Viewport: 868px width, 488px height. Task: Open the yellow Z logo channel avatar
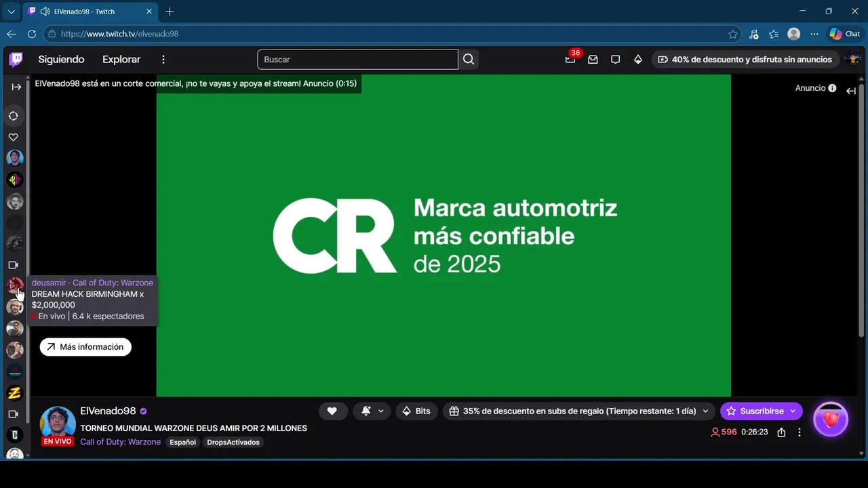point(14,393)
